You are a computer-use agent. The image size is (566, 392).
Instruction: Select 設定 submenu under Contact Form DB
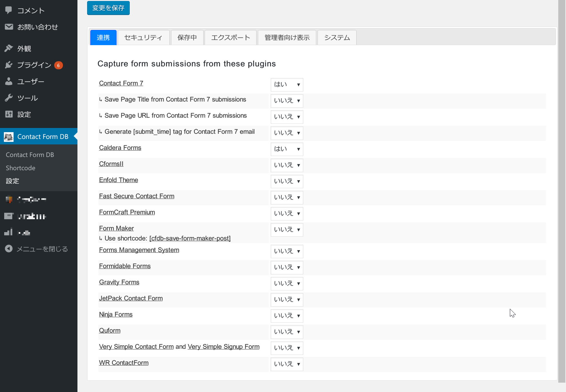coord(13,181)
